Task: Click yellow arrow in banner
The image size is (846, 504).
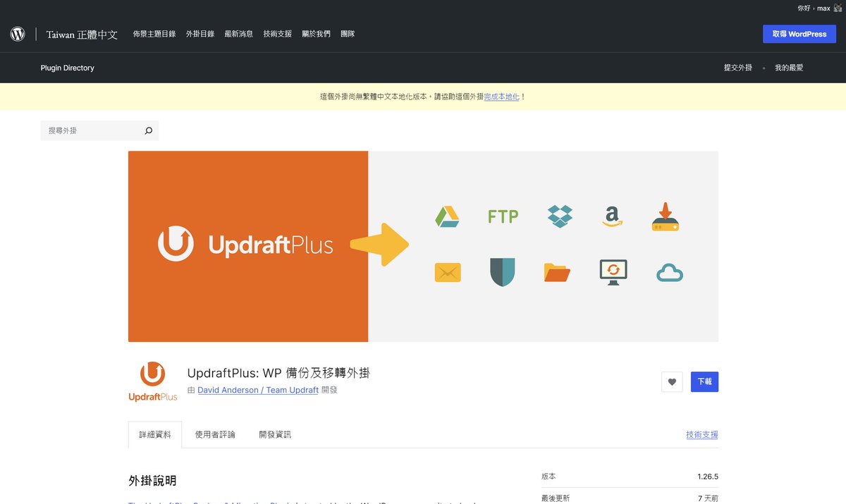Action: point(380,245)
